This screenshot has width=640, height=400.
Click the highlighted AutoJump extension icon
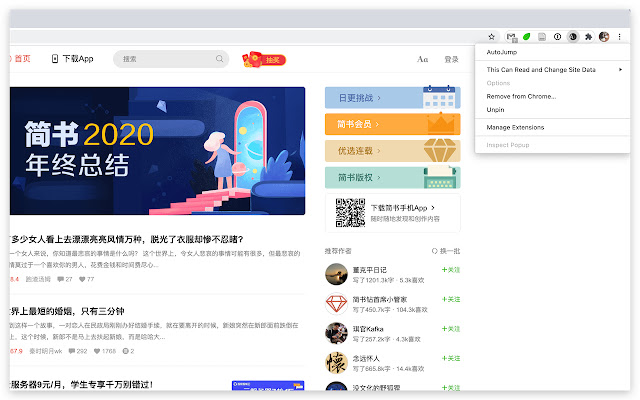(573, 37)
